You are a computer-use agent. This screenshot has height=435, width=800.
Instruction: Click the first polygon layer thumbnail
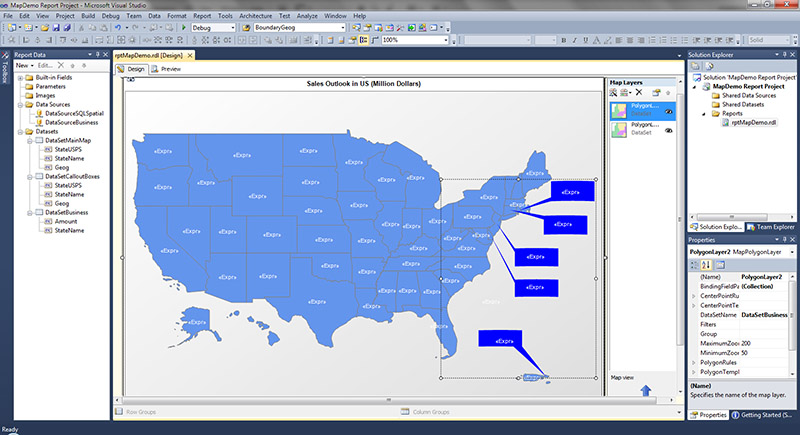click(x=619, y=111)
